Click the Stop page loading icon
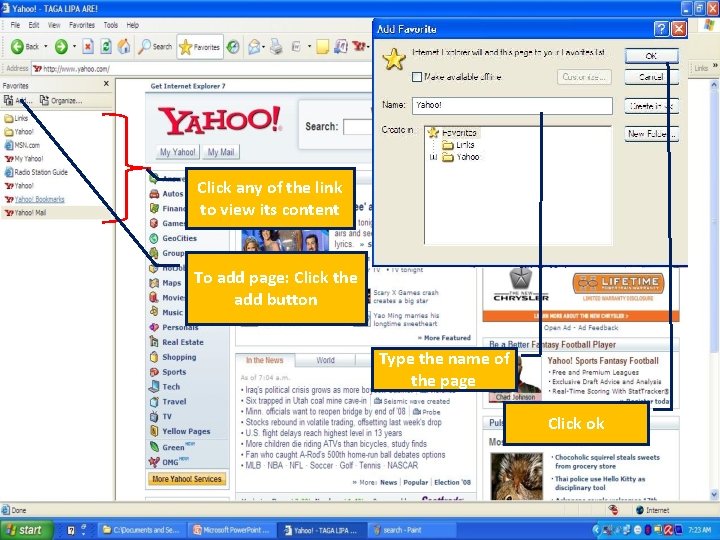This screenshot has height=540, width=720. pyautogui.click(x=88, y=46)
